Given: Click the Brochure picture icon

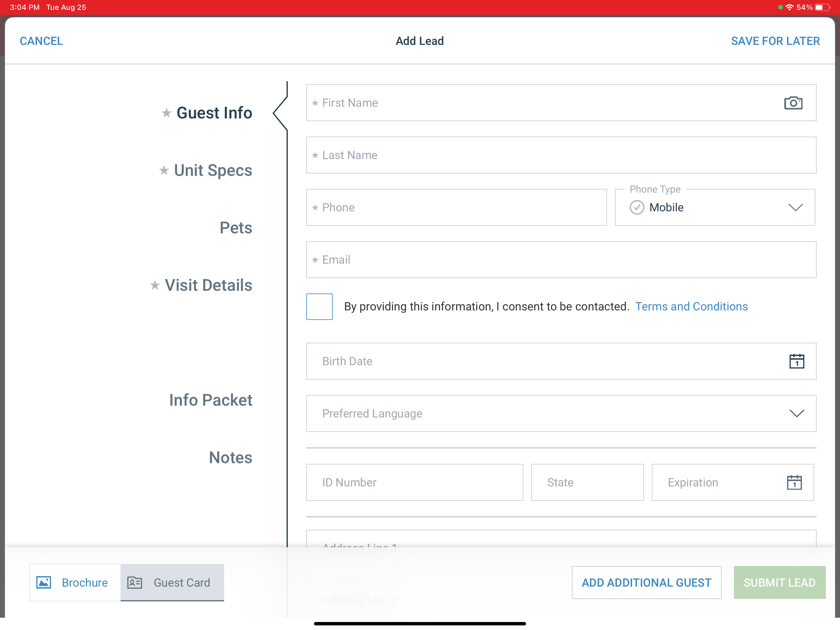Looking at the screenshot, I should click(x=44, y=583).
